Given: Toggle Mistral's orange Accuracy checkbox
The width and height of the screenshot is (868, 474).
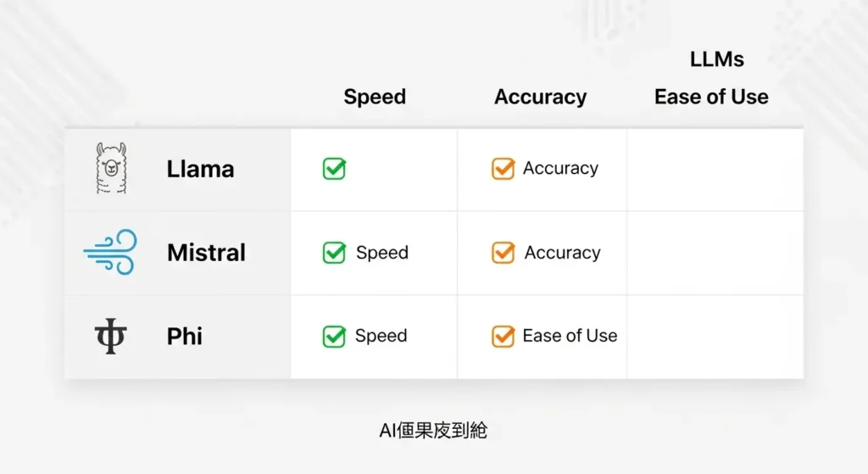Looking at the screenshot, I should pos(503,253).
